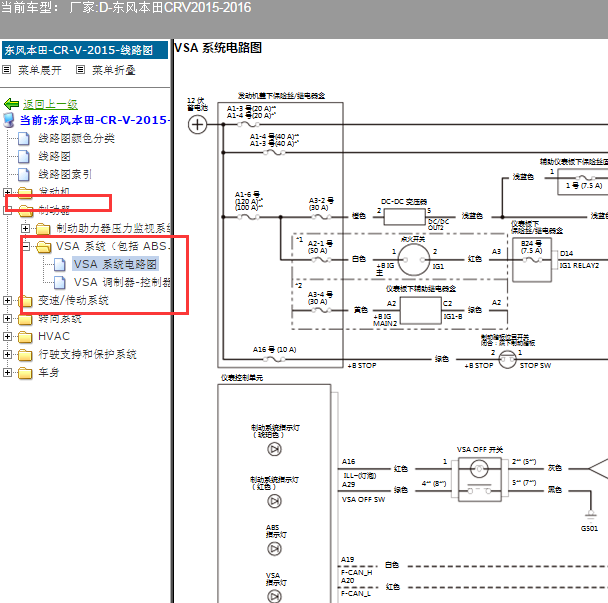This screenshot has height=603, width=608.
Task: Click document icon beside 线路图颜色分类
Action: click(24, 138)
